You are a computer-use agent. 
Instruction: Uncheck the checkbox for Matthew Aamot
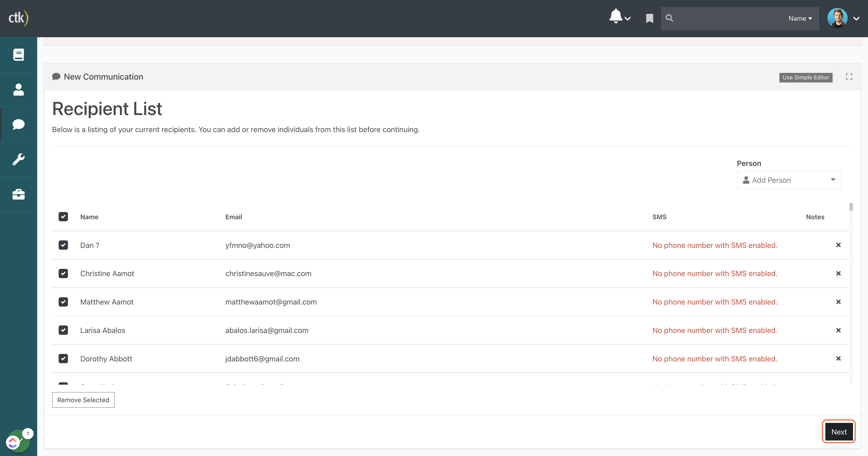pyautogui.click(x=63, y=302)
